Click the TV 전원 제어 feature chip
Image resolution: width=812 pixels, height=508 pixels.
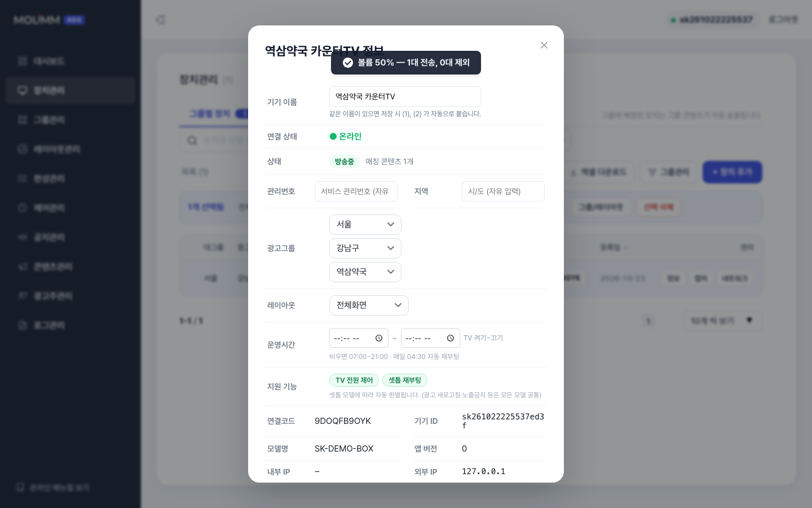coord(354,380)
